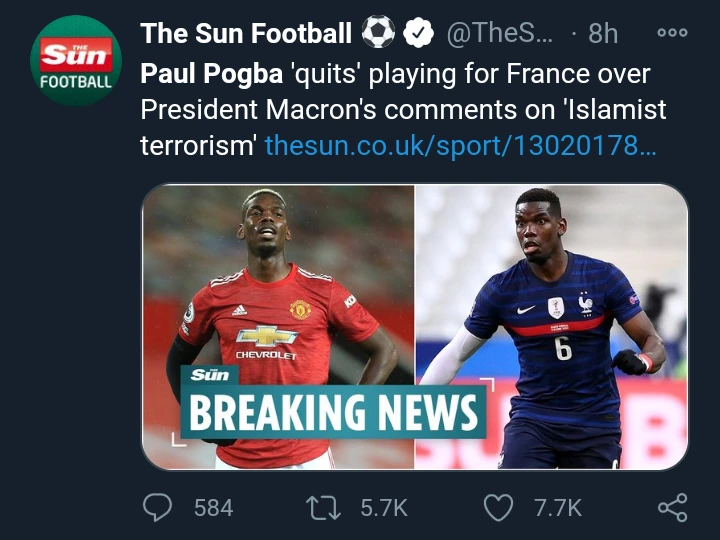The height and width of the screenshot is (540, 720).
Task: Click the small Sun logo on banner
Action: pos(210,376)
